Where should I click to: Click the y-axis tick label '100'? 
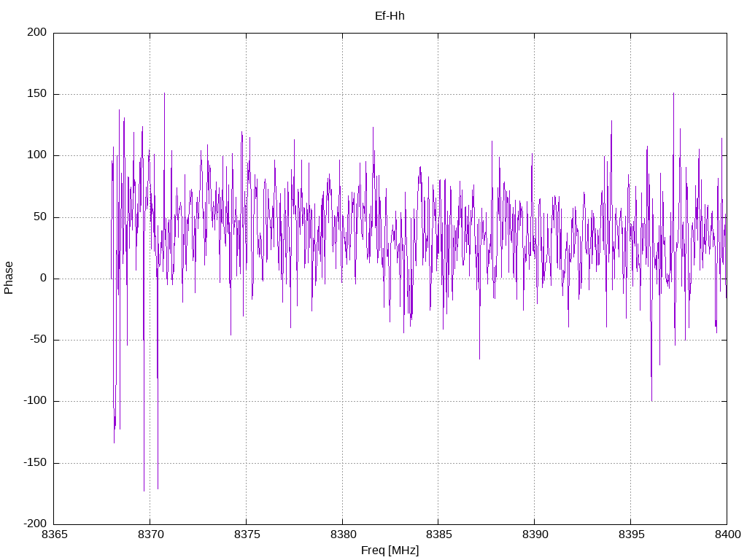(x=37, y=155)
